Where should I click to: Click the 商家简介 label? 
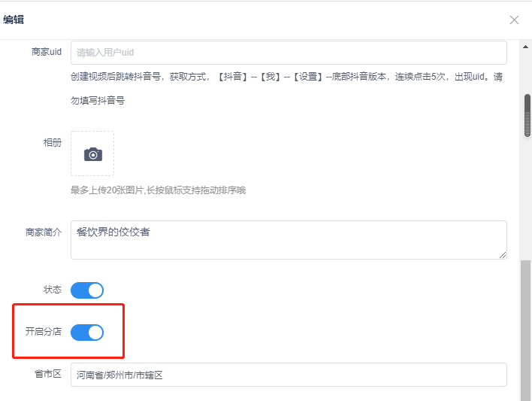pyautogui.click(x=44, y=232)
